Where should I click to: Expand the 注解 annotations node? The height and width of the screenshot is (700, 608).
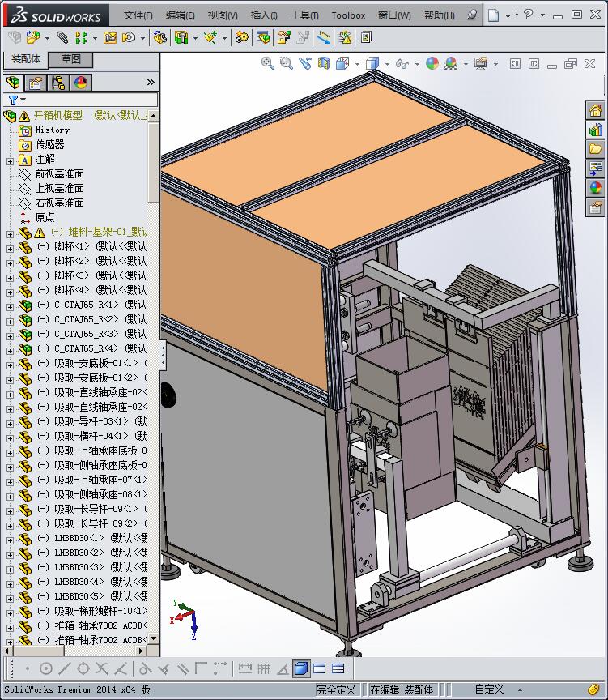tap(11, 161)
